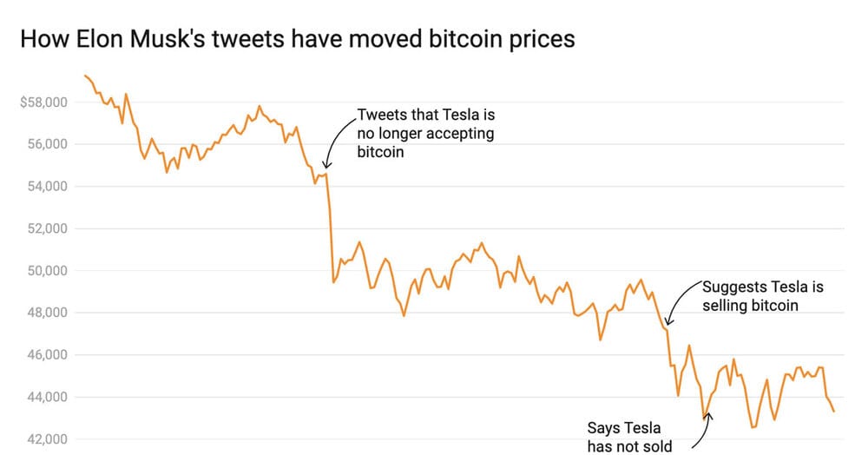Image resolution: width=868 pixels, height=455 pixels.
Task: Select the 'Says Tesla has not sold' annotation
Action: click(x=629, y=437)
